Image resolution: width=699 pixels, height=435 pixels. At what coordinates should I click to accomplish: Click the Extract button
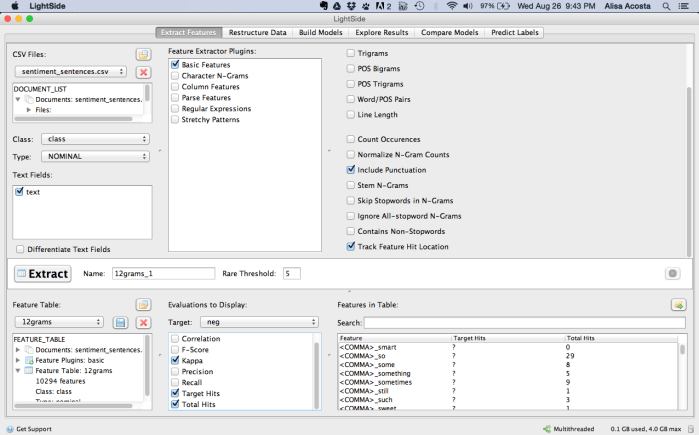(x=43, y=274)
